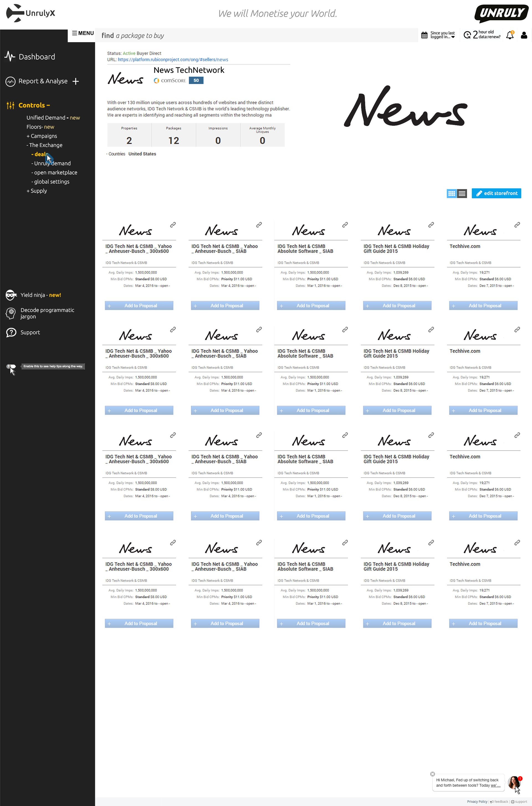This screenshot has height=806, width=532.
Task: Copy link icon on top-row Absolute Software card
Action: tap(345, 225)
